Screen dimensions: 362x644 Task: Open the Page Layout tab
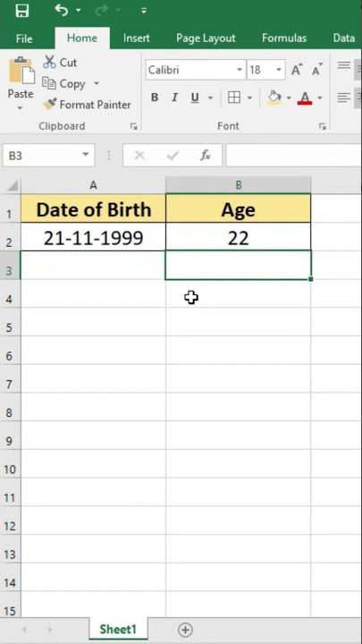coord(206,38)
